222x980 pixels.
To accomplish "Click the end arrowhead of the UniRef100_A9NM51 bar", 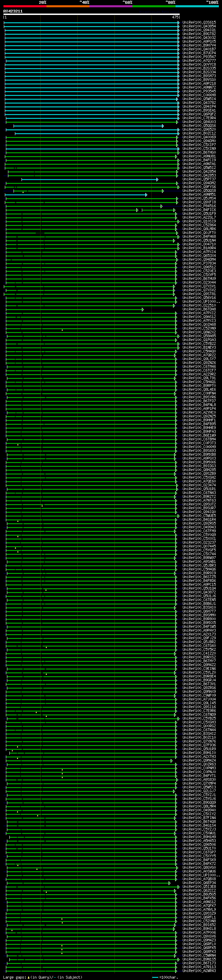I will (x=146, y=195).
